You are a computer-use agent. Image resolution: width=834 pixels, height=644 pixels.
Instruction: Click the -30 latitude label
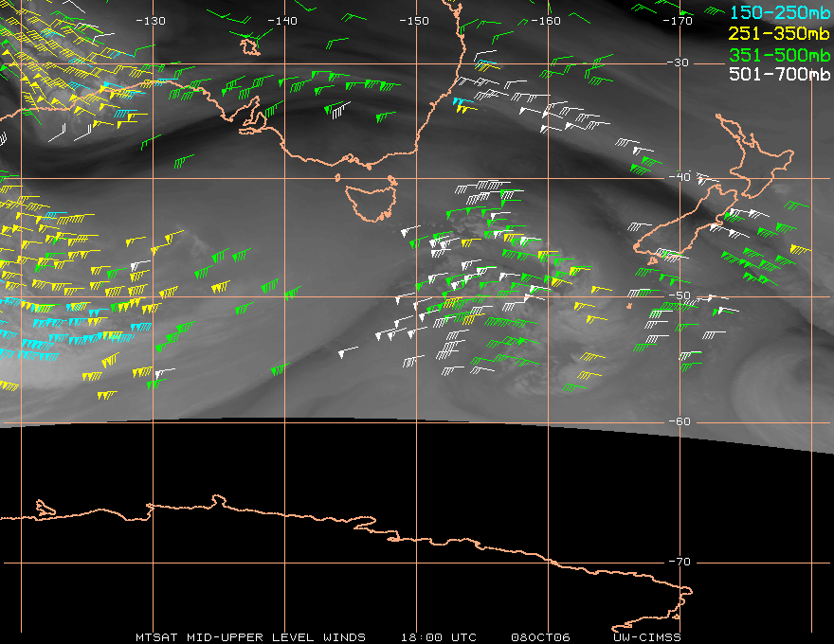coord(678,63)
